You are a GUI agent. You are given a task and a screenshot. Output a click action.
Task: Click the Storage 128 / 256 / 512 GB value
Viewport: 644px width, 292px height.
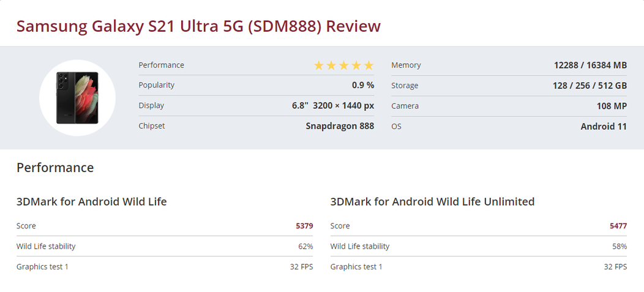tap(590, 86)
